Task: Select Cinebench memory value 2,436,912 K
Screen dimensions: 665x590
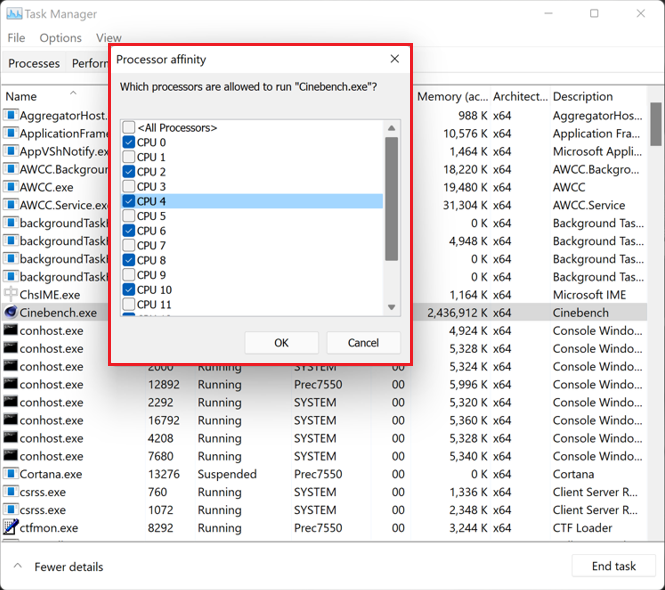Action: tap(457, 313)
